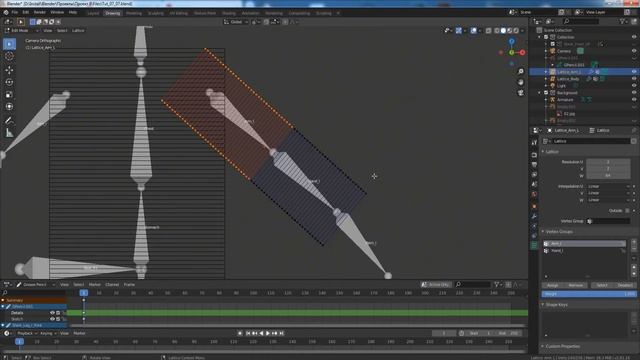
Task: Remove vertex group with minus button
Action: pos(634,249)
